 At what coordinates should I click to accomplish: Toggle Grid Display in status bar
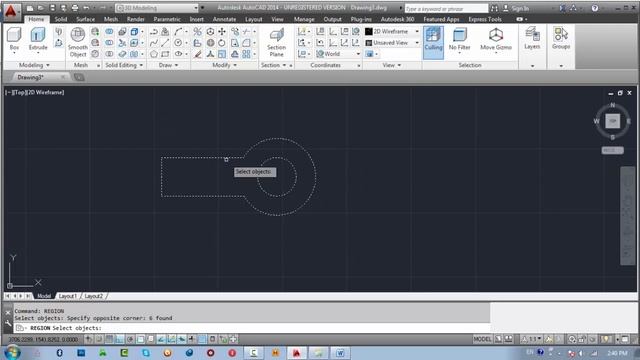pos(109,339)
